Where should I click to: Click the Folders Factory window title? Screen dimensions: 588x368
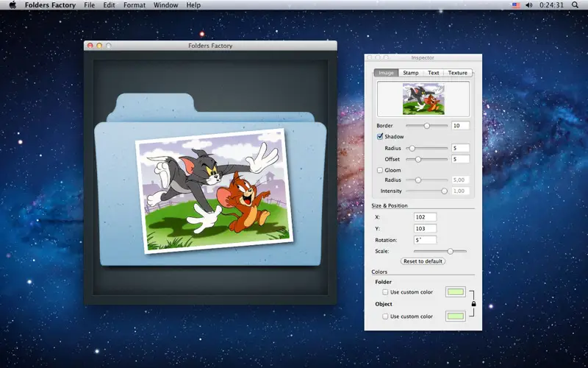[210, 46]
